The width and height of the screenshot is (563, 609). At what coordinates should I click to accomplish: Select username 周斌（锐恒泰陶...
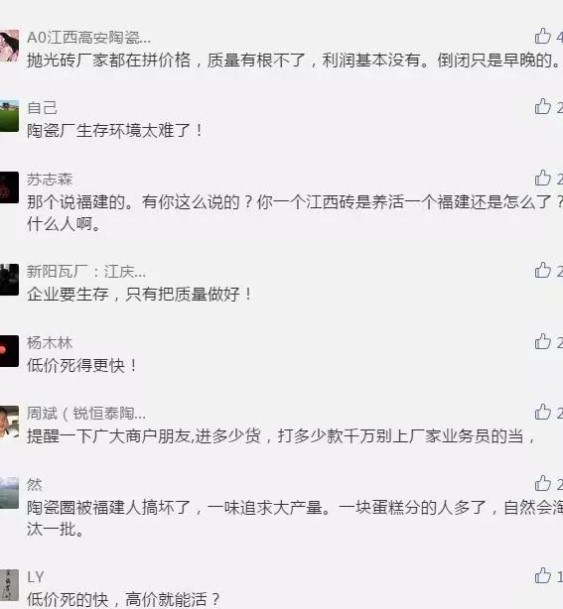click(86, 414)
